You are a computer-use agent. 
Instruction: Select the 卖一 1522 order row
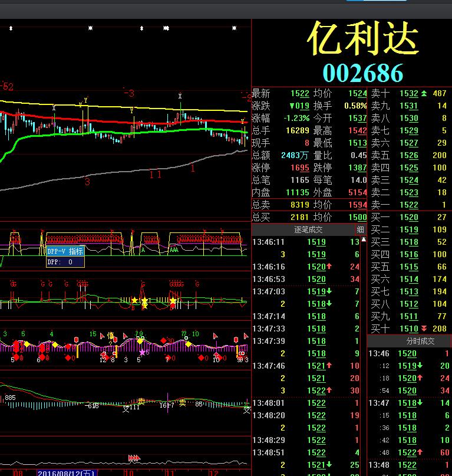pyautogui.click(x=409, y=205)
